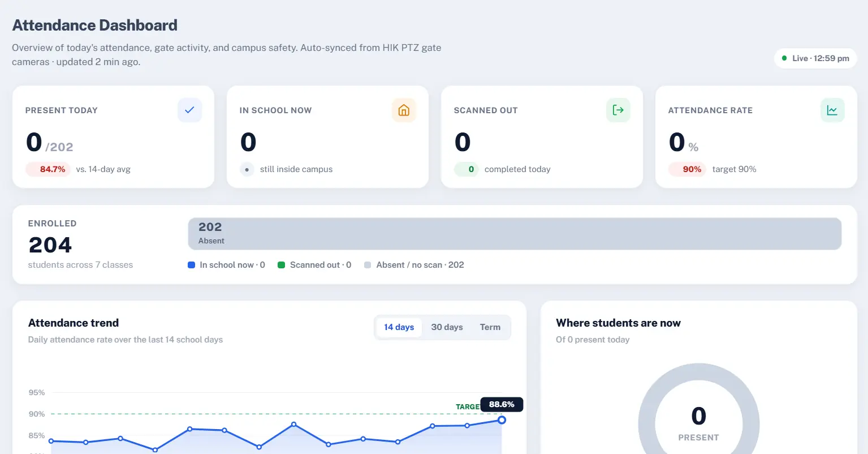The height and width of the screenshot is (454, 868).
Task: Click the Scanned Out exit icon
Action: point(618,110)
